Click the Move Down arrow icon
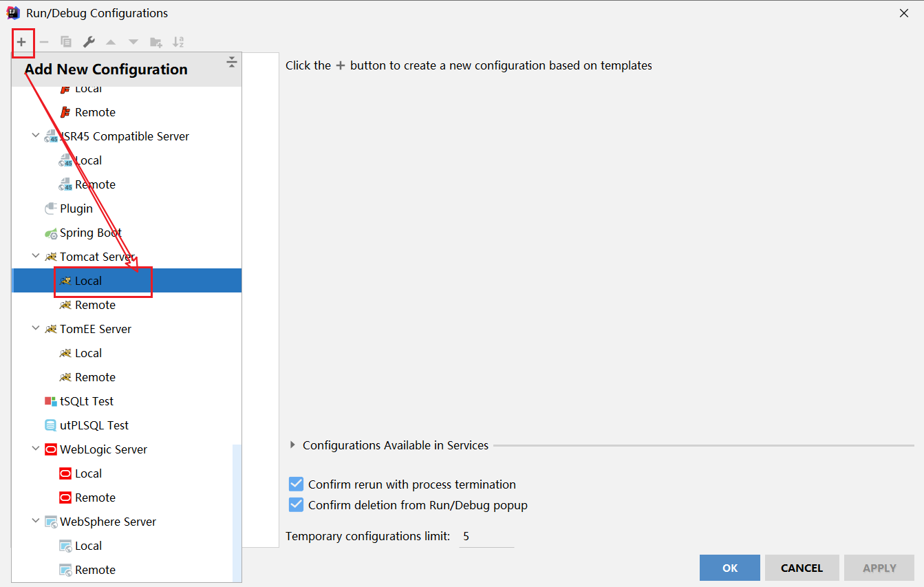 133,42
